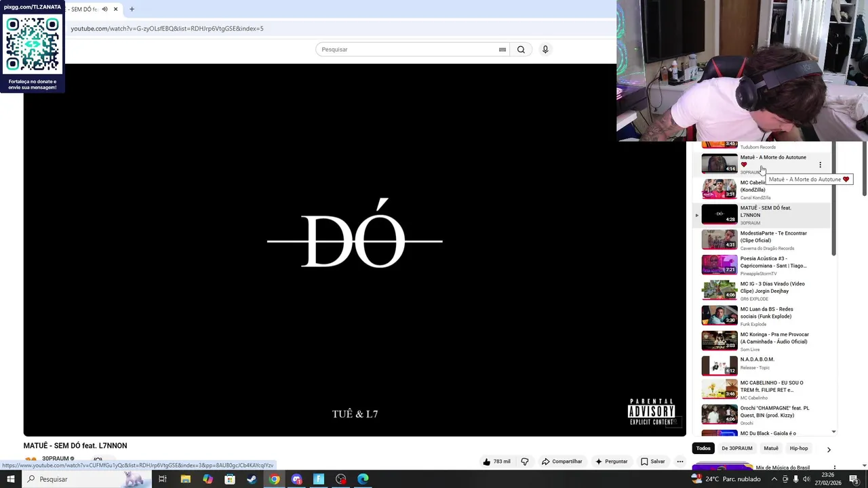Click the Mix de Música do Brasil thumbnail
868x488 pixels.
pyautogui.click(x=723, y=467)
